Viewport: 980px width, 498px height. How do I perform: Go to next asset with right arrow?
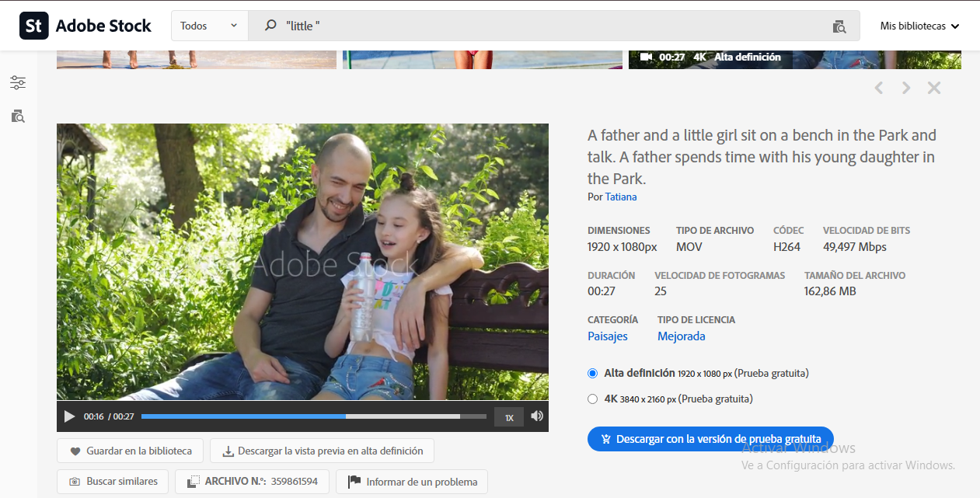[906, 89]
